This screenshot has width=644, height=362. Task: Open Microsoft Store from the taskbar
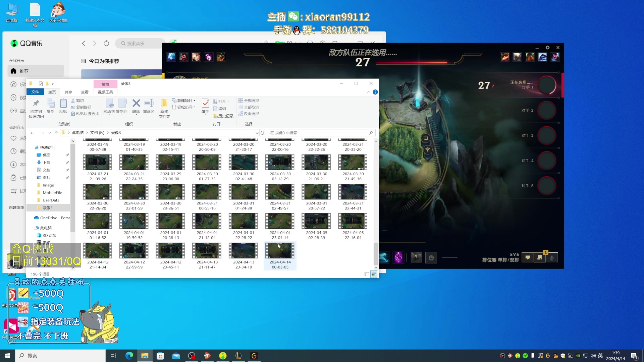(x=160, y=356)
